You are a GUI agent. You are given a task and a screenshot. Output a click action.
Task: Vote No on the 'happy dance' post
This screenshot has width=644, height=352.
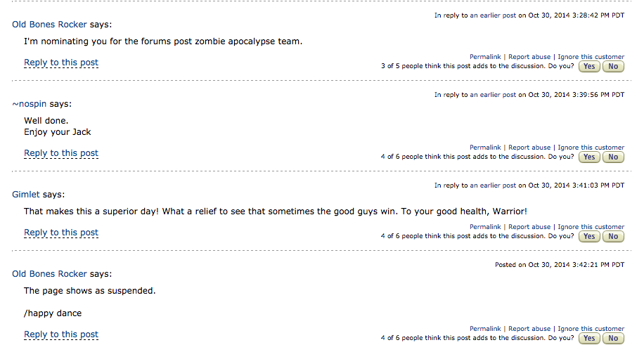point(613,339)
